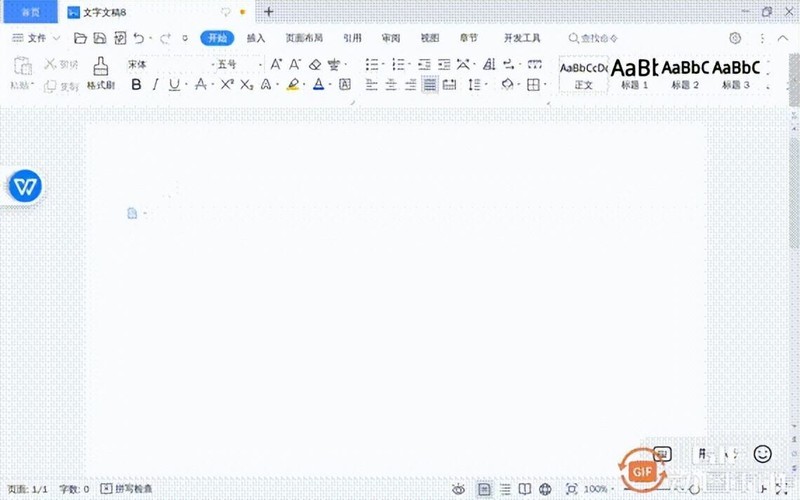
Task: Apply the 标题 1 style
Action: pyautogui.click(x=634, y=74)
